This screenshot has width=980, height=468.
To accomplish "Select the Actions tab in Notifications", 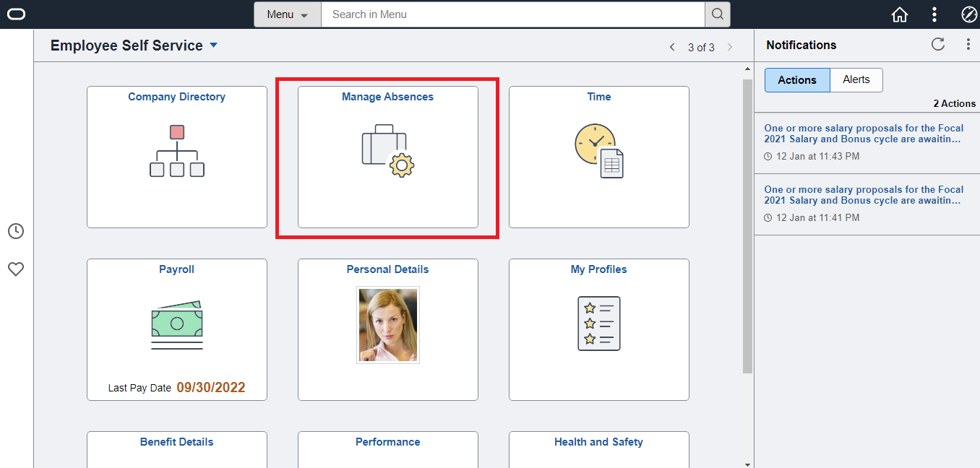I will pyautogui.click(x=797, y=80).
